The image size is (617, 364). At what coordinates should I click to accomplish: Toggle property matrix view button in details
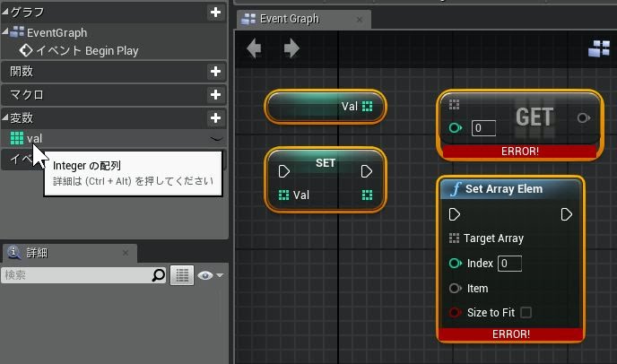tap(183, 276)
